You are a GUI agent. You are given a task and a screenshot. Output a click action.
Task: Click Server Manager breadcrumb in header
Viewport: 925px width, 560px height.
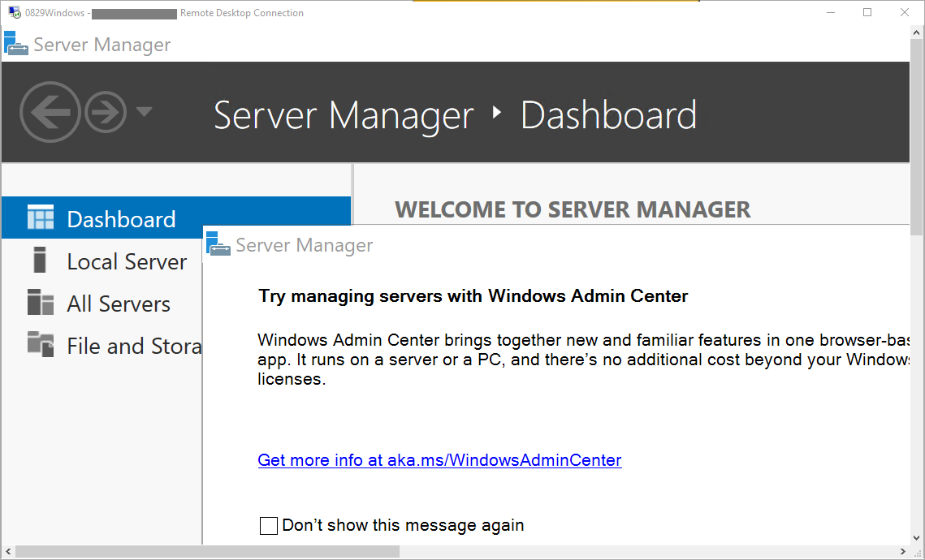pyautogui.click(x=344, y=115)
